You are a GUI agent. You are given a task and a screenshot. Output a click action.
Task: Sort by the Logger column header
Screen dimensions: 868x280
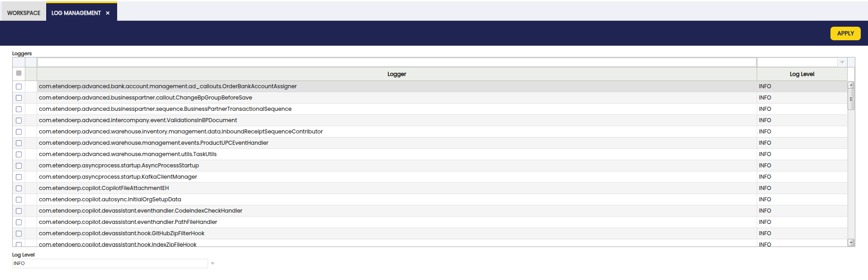click(x=396, y=74)
